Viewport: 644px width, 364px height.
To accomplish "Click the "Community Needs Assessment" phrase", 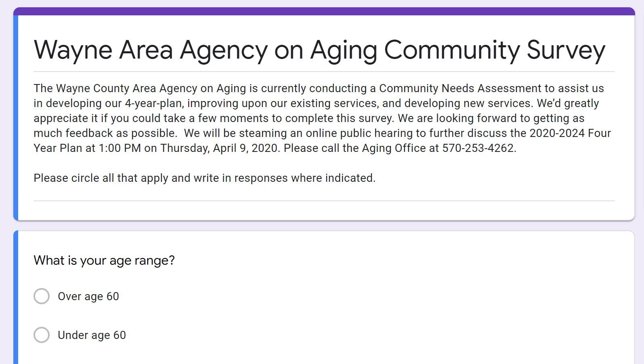I will pyautogui.click(x=447, y=88).
